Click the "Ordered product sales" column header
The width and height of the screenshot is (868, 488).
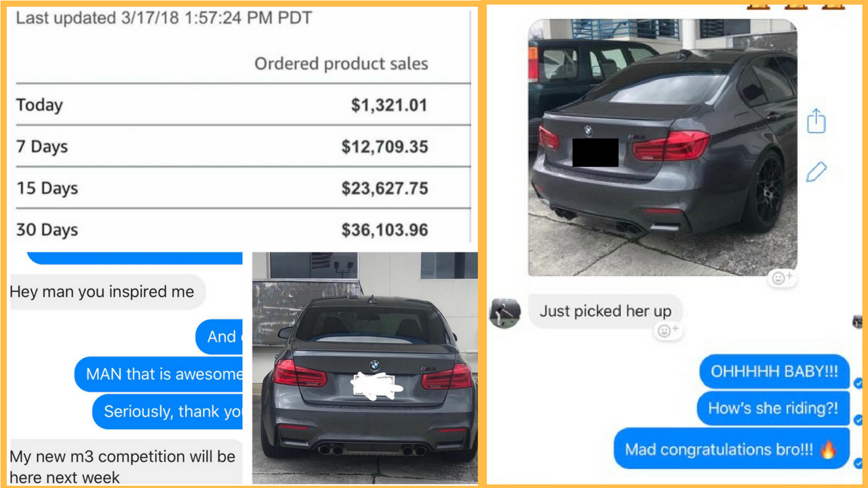(341, 64)
